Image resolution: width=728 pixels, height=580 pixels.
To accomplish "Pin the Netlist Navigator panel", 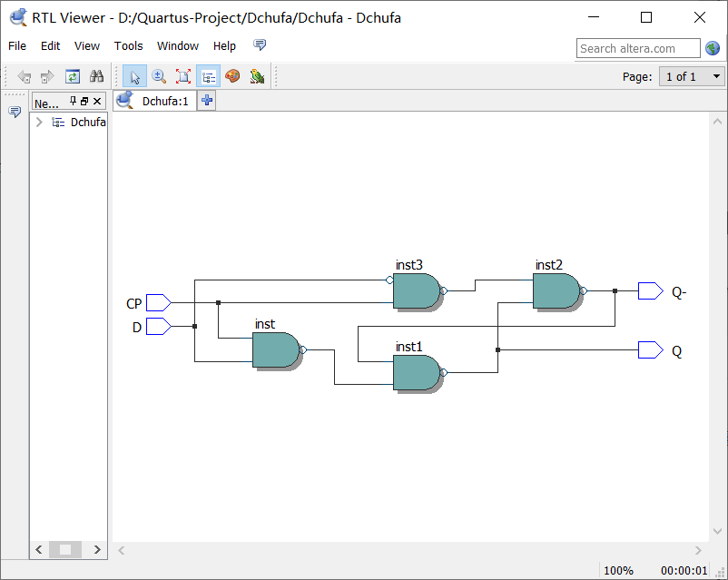I will (73, 100).
